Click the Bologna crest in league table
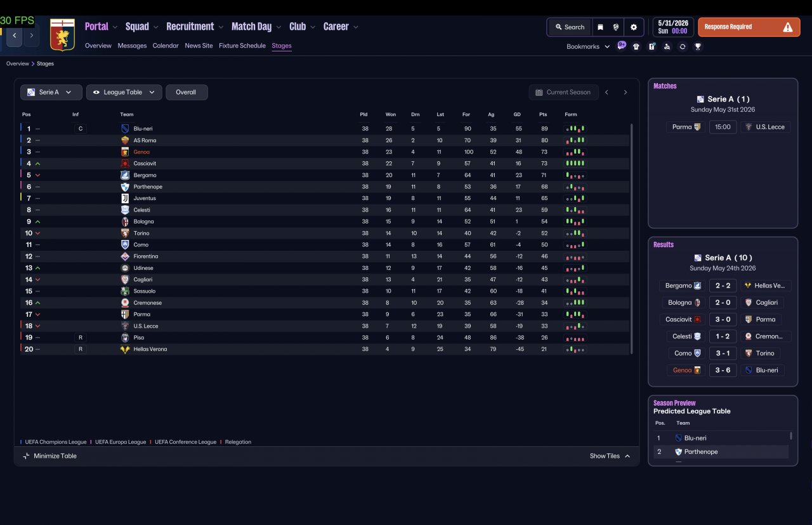The height and width of the screenshot is (525, 812). pyautogui.click(x=125, y=222)
